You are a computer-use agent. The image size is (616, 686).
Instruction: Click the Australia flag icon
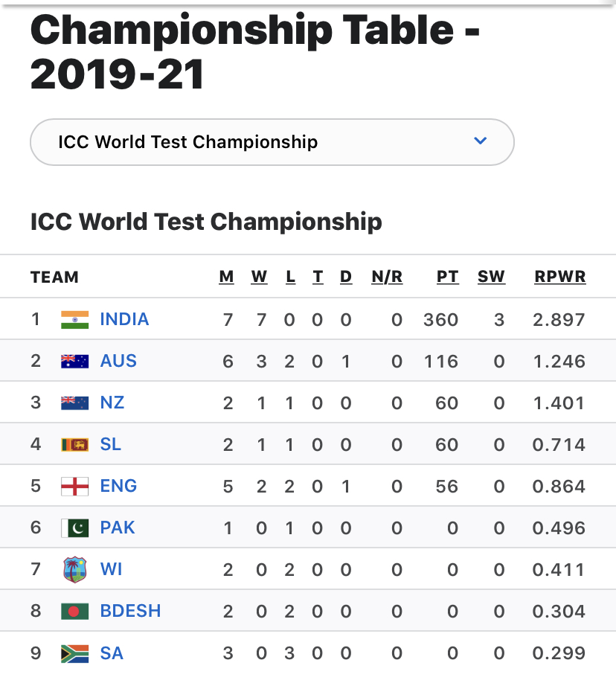click(75, 362)
